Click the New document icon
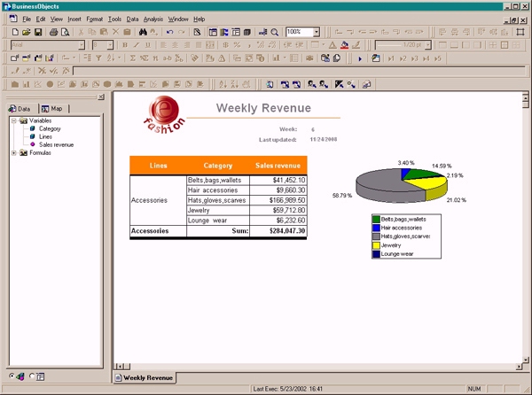Screen dimensions: 532x395 click(15, 32)
